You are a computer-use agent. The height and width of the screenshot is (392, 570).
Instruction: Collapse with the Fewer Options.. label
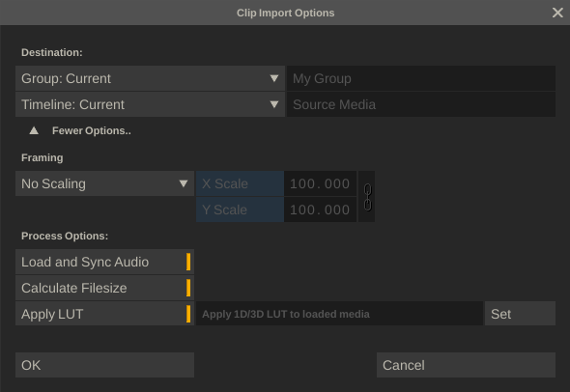(92, 130)
